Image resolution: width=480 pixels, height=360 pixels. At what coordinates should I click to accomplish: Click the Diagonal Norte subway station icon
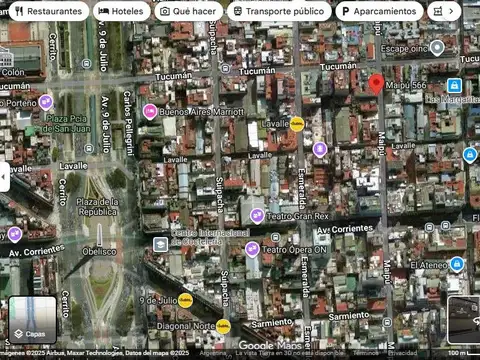[223, 326]
